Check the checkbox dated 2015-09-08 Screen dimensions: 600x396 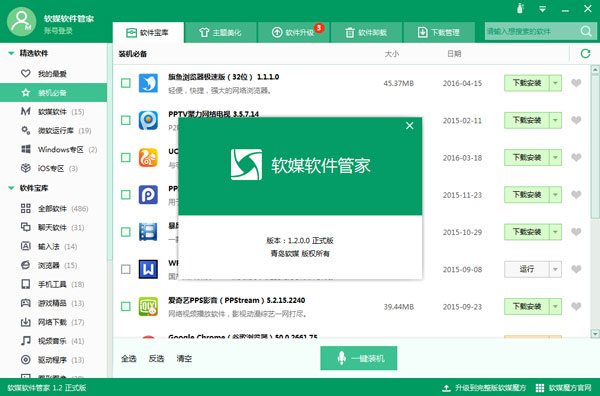point(126,269)
